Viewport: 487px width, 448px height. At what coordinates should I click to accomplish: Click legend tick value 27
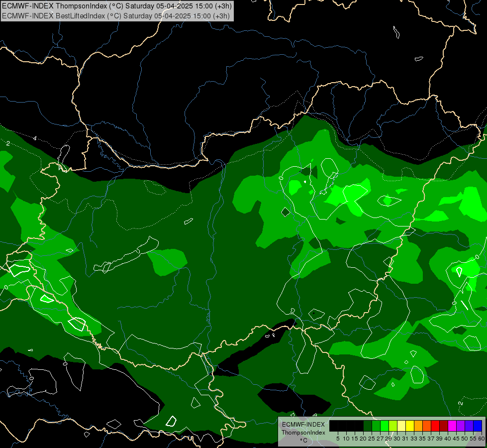click(380, 439)
